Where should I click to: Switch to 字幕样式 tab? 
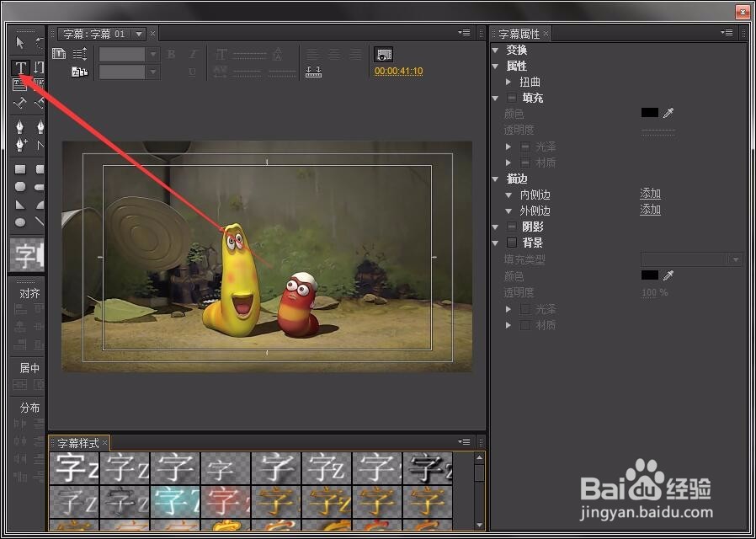[78, 443]
